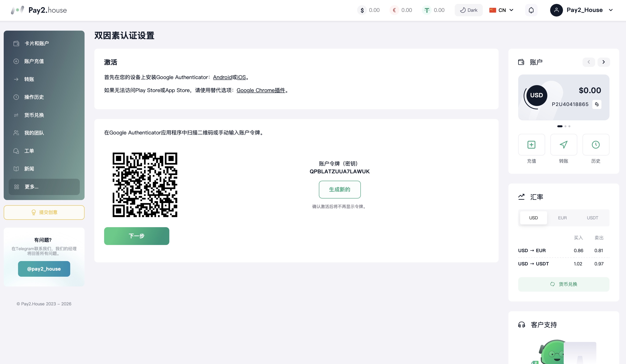Click the euro balance icon
The width and height of the screenshot is (626, 364).
(394, 10)
